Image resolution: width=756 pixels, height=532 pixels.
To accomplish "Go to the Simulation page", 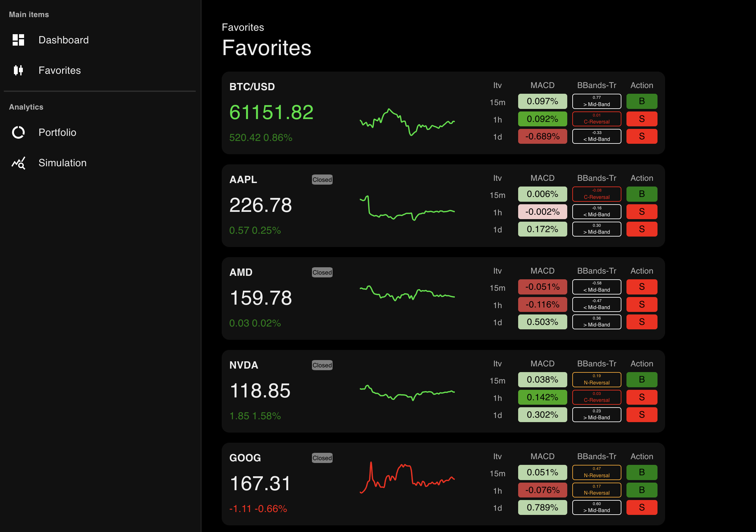I will 62,163.
